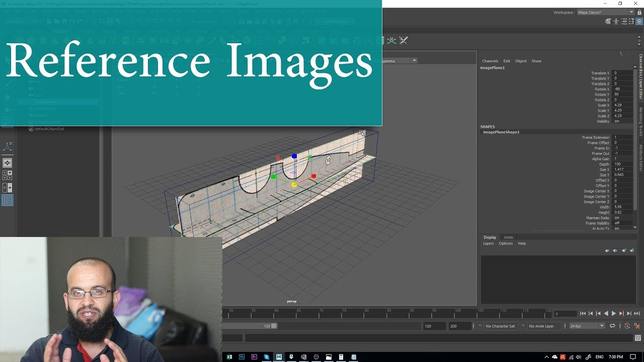The width and height of the screenshot is (644, 362).
Task: Open the gamma view transform dropdown
Action: 400,61
